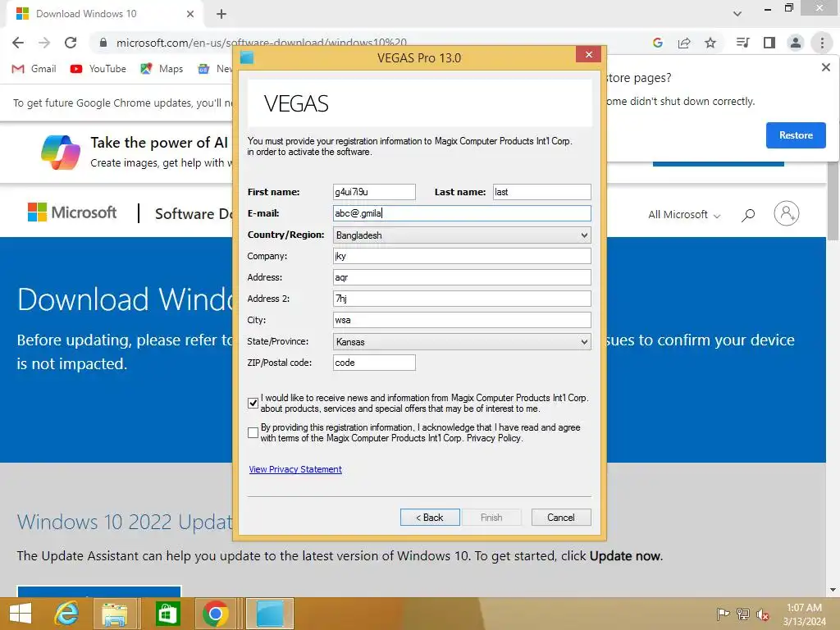This screenshot has width=840, height=630.
Task: Click Chrome back arrow
Action: click(x=18, y=43)
